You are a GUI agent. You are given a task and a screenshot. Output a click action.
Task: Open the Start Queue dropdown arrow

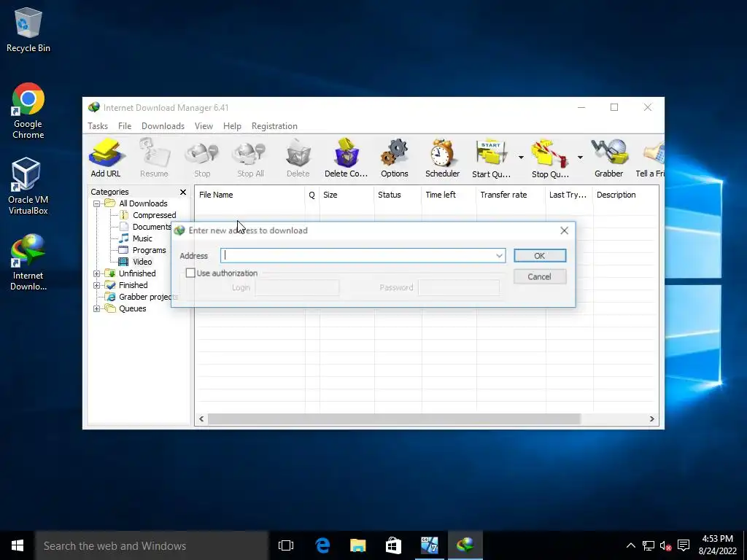coord(521,157)
